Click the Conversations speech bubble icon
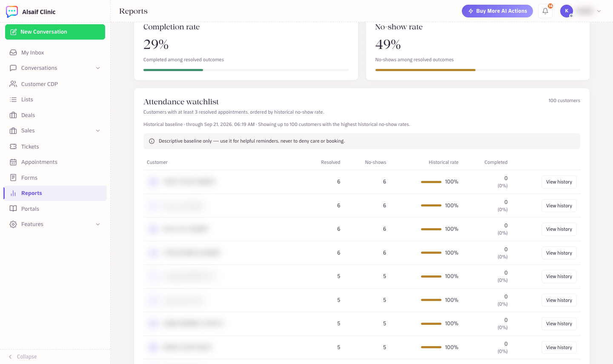The width and height of the screenshot is (613, 364). coord(13,68)
